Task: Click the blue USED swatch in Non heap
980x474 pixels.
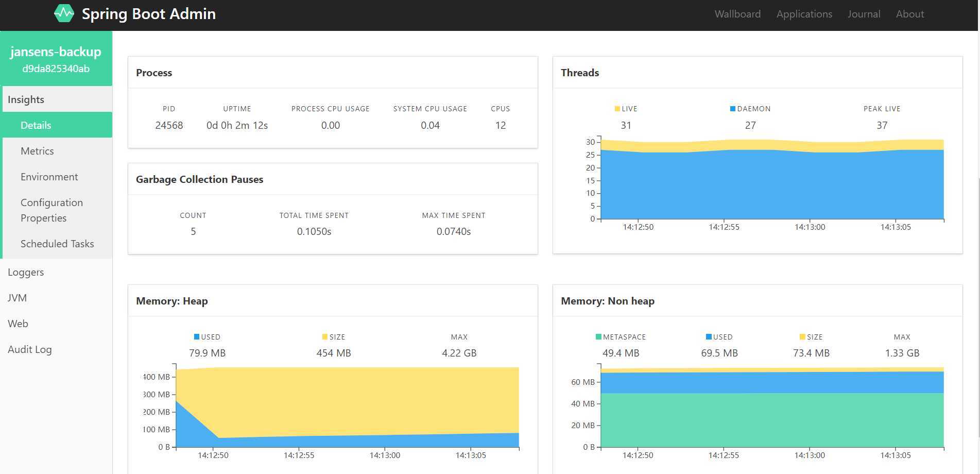Action: click(x=709, y=337)
